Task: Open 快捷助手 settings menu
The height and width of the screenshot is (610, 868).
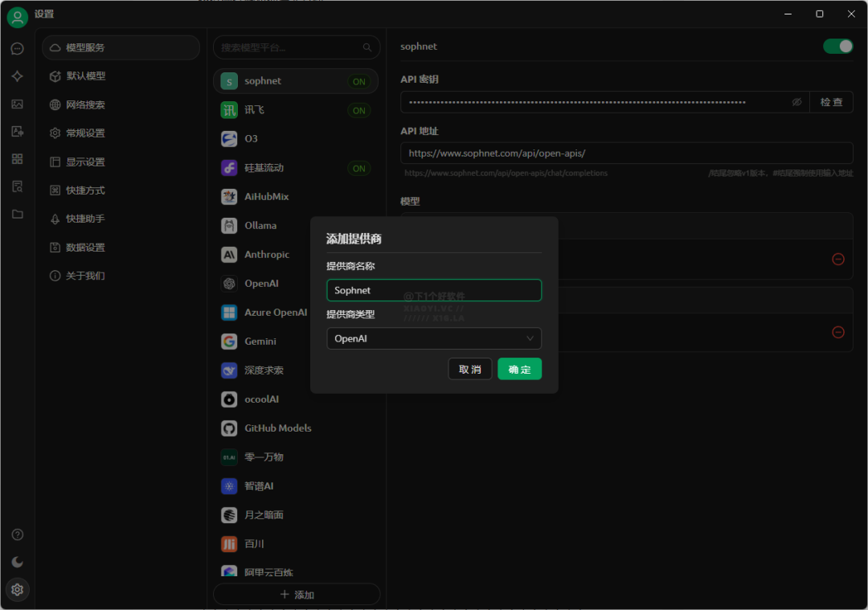Action: (x=121, y=219)
